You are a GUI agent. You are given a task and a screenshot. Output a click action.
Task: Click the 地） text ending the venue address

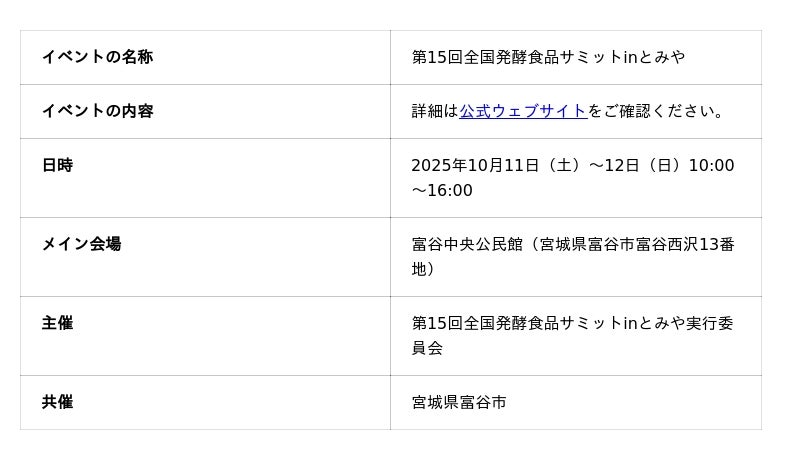click(x=424, y=269)
